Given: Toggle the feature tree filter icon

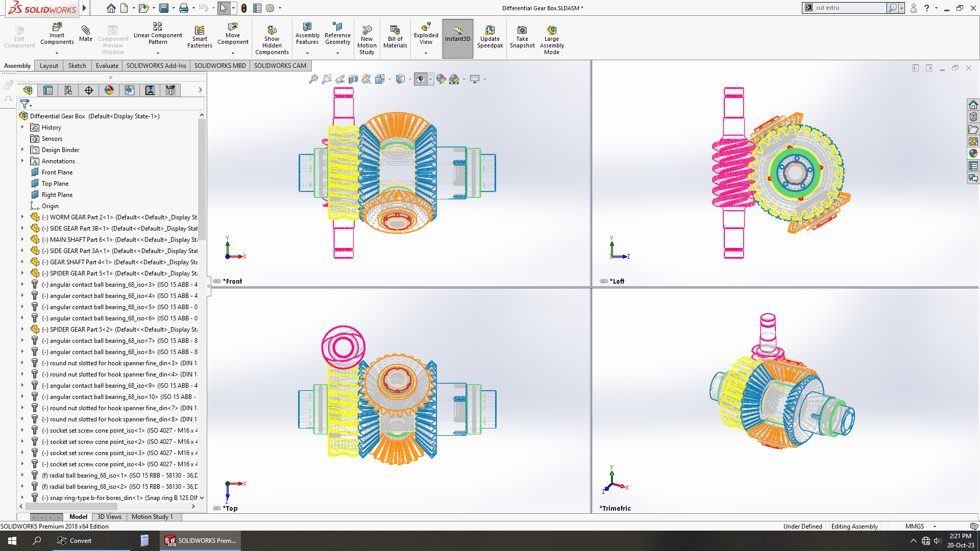Looking at the screenshot, I should 24,104.
